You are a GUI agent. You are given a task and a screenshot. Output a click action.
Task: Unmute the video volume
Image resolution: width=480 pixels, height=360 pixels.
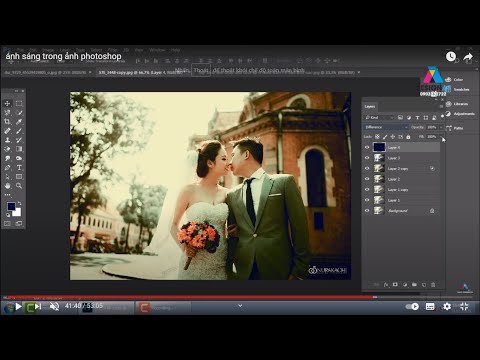(54, 306)
